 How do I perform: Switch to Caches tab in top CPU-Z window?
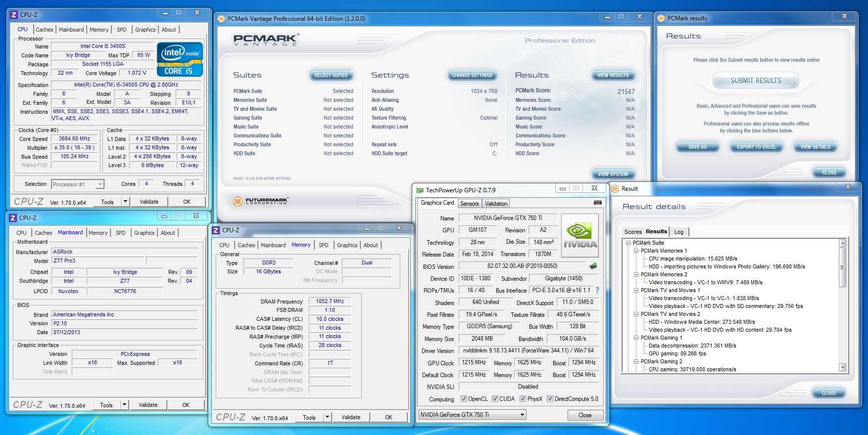pyautogui.click(x=44, y=30)
